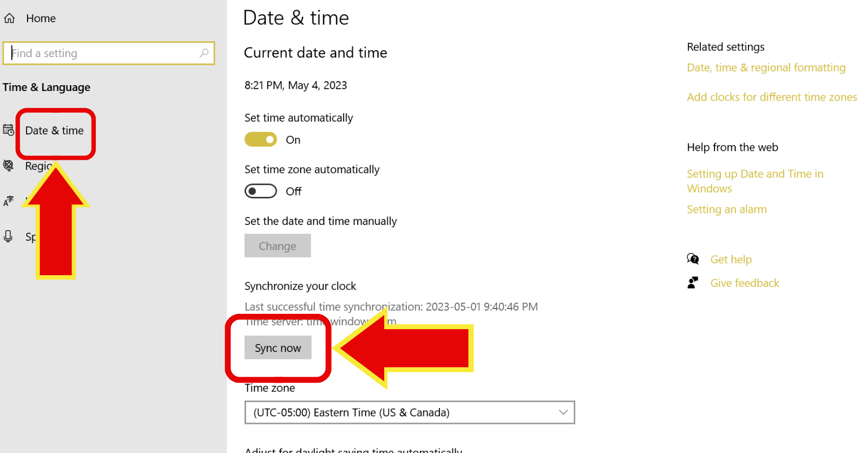Click the Get help speech bubble icon
868x453 pixels.
692,259
